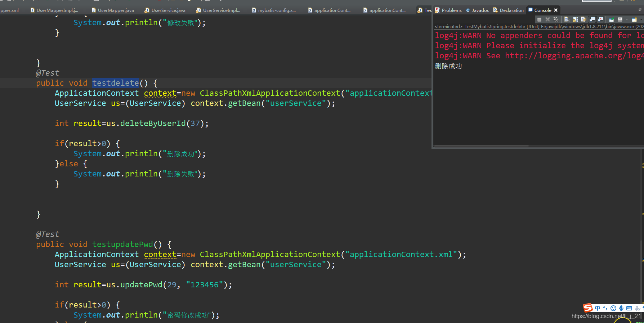
Task: Click underlined context variable in testdelete
Action: coord(160,93)
